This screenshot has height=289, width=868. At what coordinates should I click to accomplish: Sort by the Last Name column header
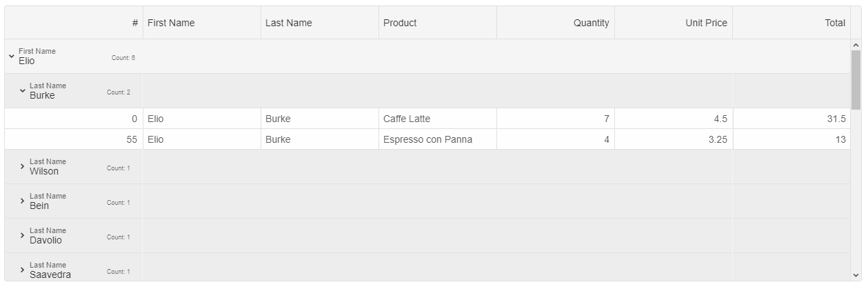click(320, 23)
